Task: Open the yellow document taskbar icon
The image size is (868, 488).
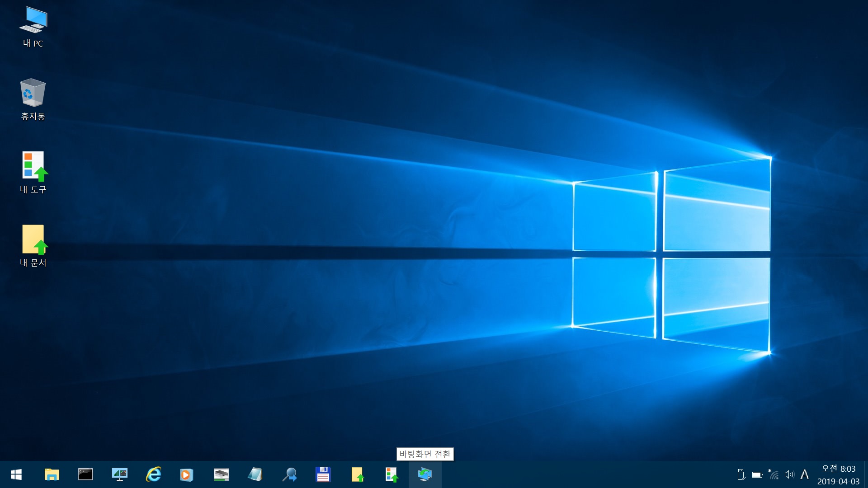Action: tap(357, 474)
